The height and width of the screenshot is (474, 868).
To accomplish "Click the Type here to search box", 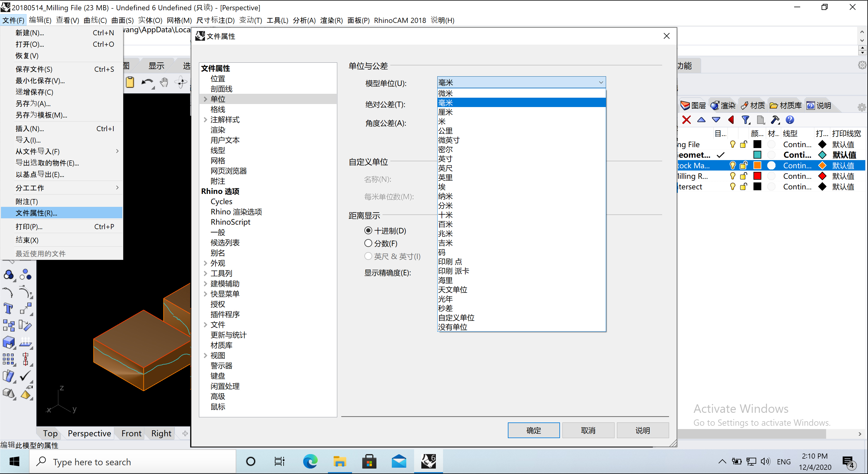I will (133, 461).
